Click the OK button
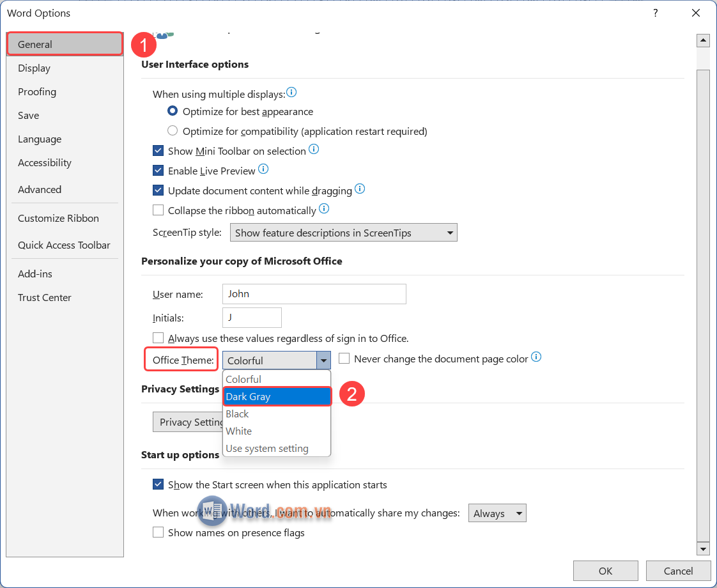This screenshot has width=717, height=588. 605,571
